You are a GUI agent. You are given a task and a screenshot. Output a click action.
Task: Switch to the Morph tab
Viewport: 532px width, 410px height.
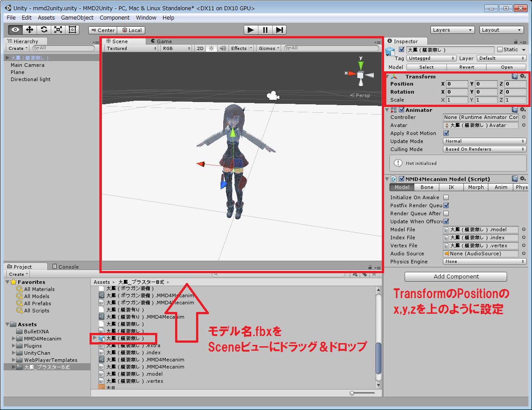click(x=476, y=187)
